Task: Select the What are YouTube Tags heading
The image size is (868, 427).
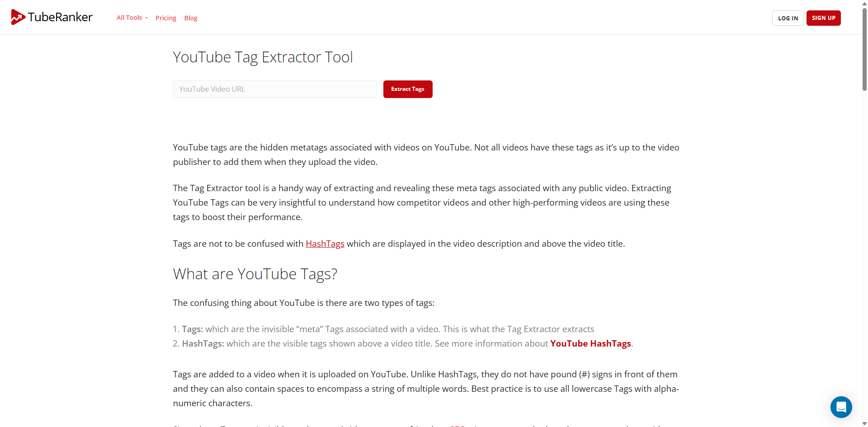Action: click(255, 273)
